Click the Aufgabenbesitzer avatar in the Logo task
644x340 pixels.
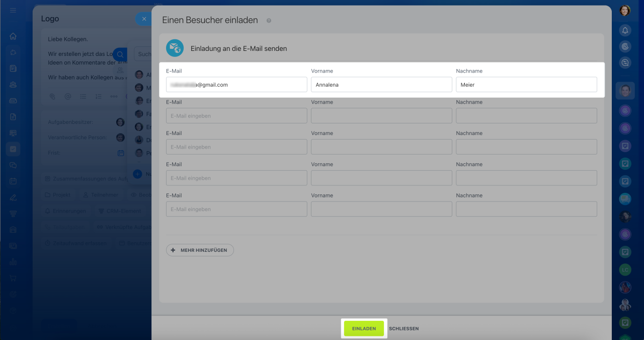[120, 122]
